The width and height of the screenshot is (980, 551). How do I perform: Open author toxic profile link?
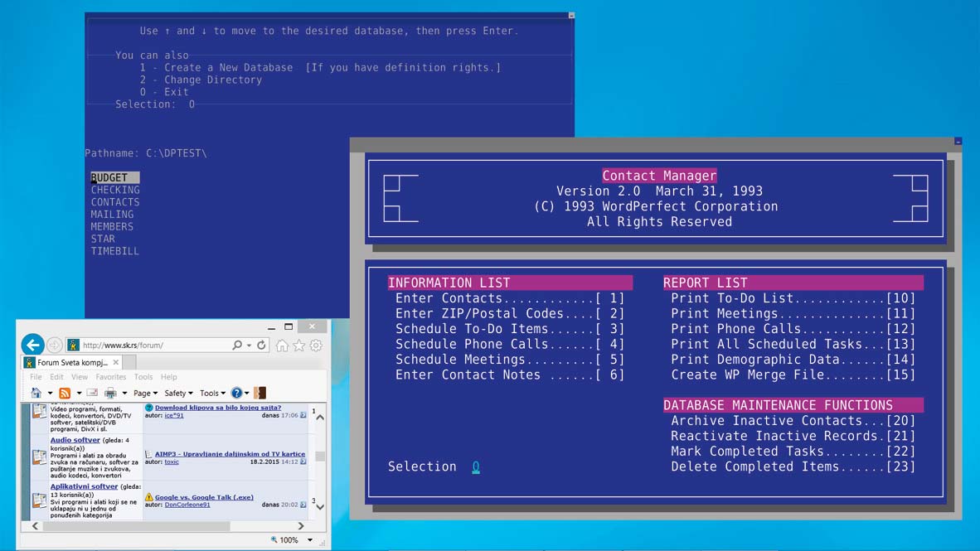172,462
